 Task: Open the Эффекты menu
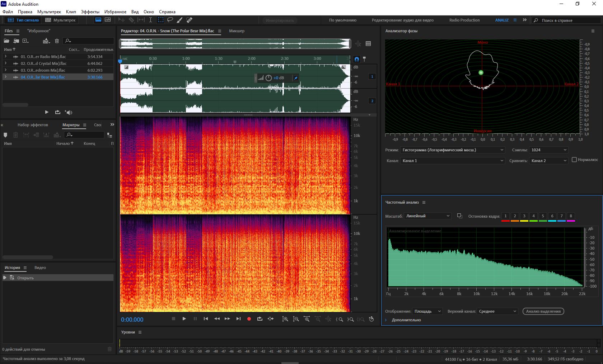(90, 12)
